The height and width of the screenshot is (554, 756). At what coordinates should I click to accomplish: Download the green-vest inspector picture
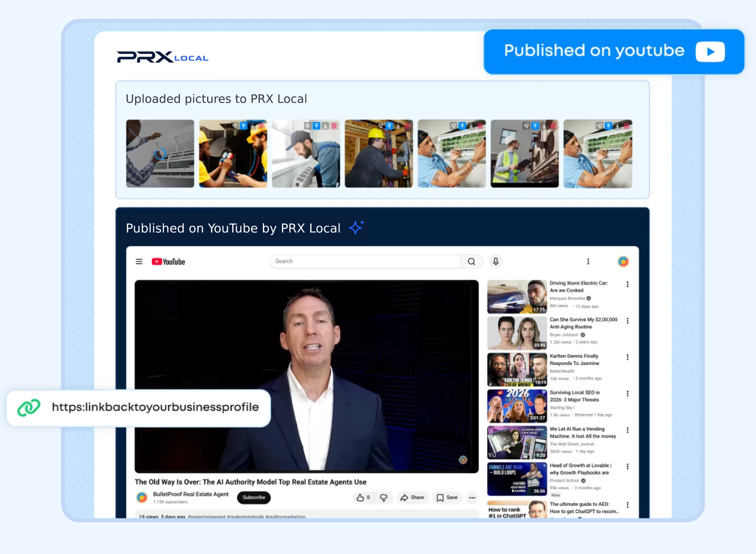[544, 126]
